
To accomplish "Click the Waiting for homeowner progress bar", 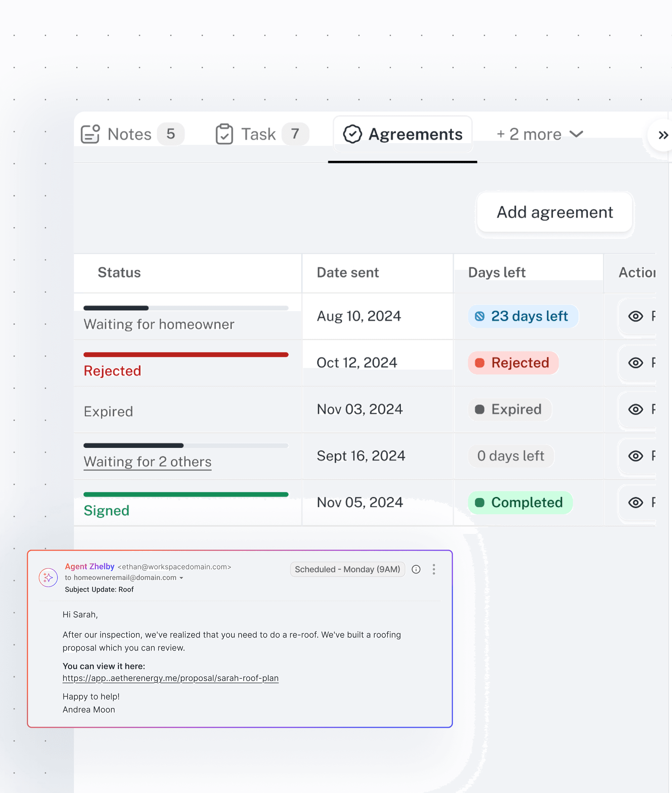I will pyautogui.click(x=185, y=308).
